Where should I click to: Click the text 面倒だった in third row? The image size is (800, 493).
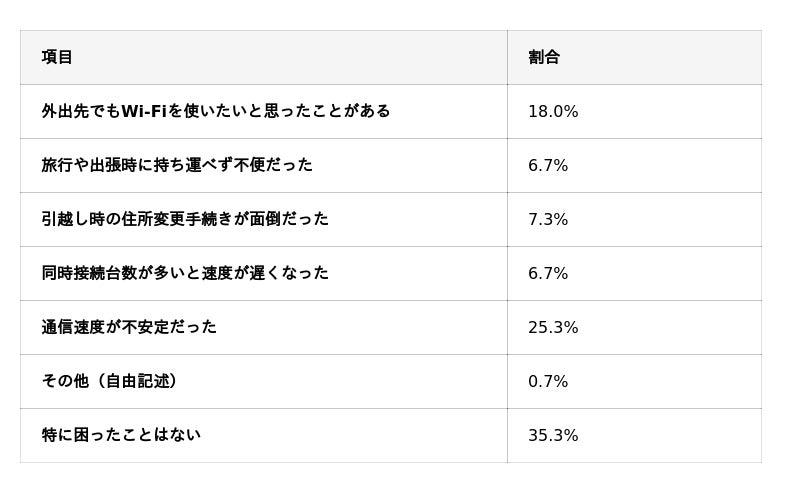click(288, 219)
